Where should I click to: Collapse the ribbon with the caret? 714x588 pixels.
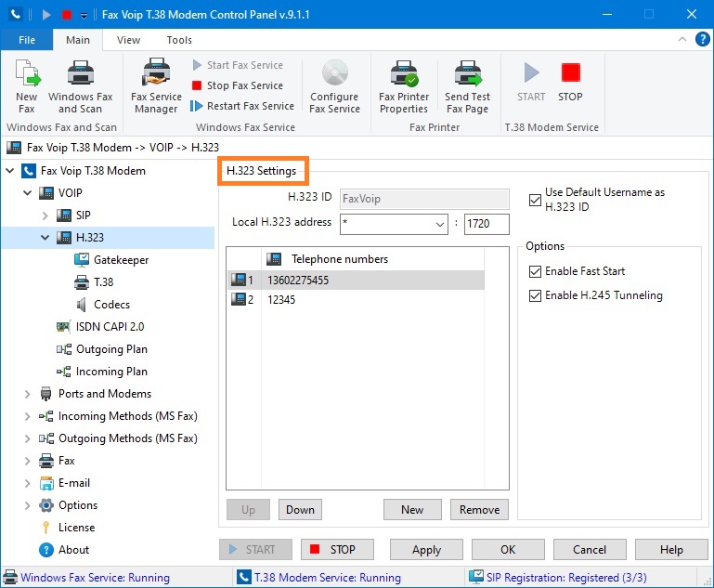coord(682,39)
